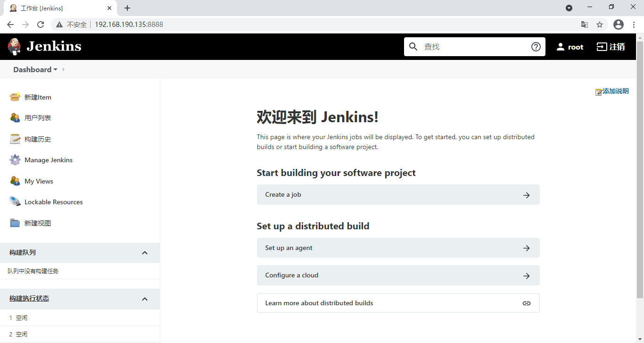The height and width of the screenshot is (343, 644).
Task: Click the 注销 logout link text
Action: (617, 47)
